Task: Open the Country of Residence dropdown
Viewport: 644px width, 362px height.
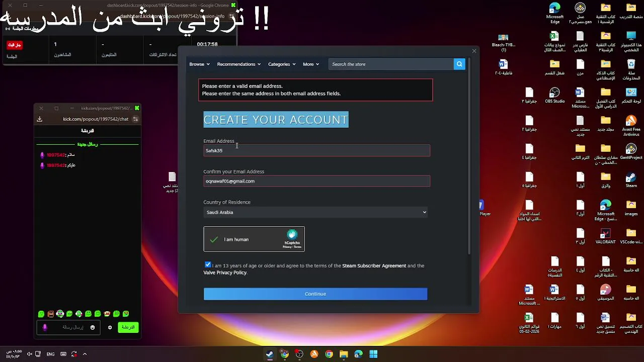Action: [x=316, y=212]
